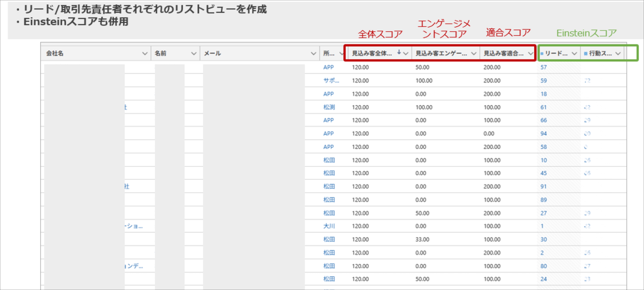Open the 名前 column dropdown chevron
This screenshot has width=644, height=290.
[194, 54]
